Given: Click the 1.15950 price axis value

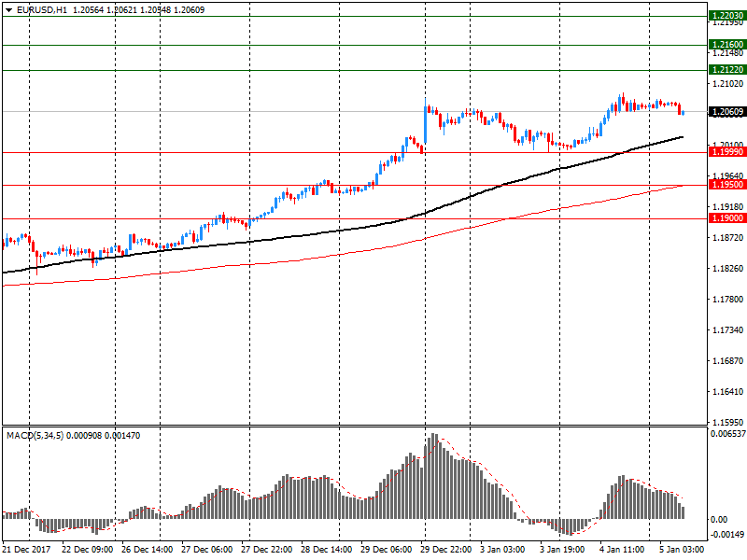Looking at the screenshot, I should coord(727,422).
